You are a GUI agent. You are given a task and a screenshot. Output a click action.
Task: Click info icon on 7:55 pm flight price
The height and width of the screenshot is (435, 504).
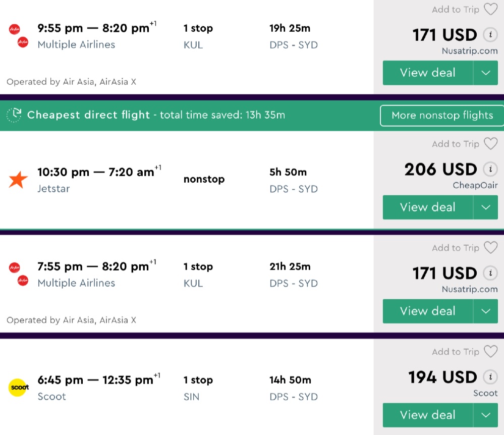(489, 273)
